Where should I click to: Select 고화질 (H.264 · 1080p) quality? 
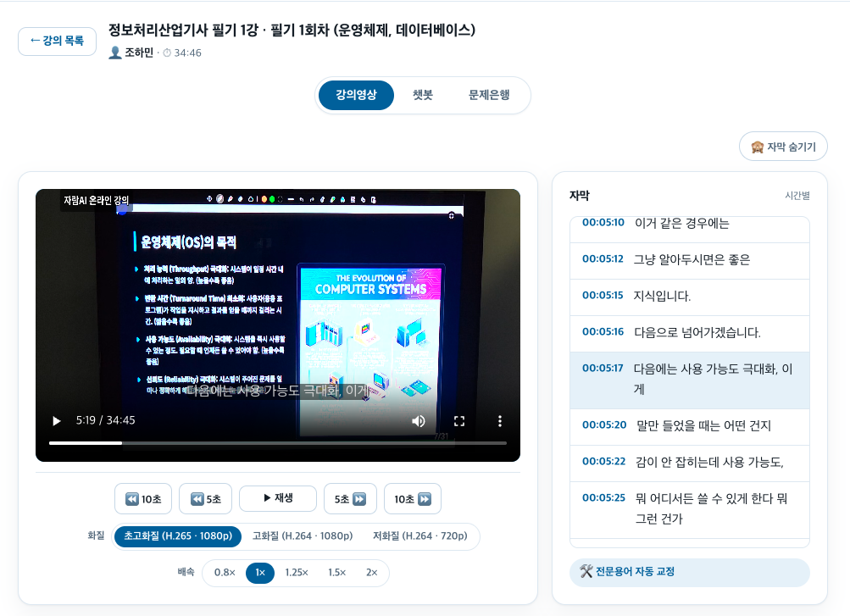coord(303,536)
